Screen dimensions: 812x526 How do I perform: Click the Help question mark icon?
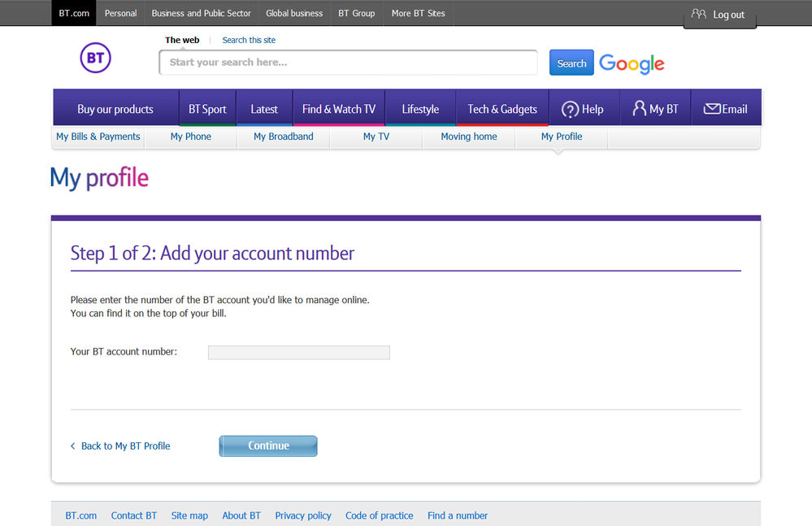click(570, 110)
